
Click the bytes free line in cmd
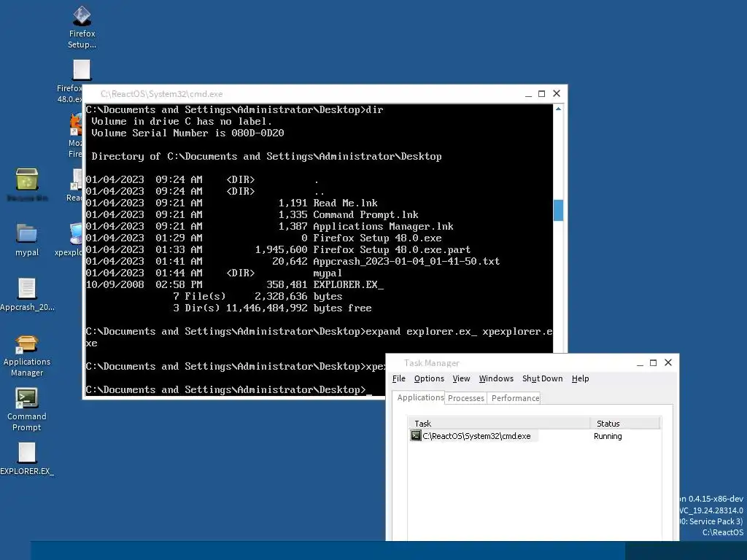[272, 308]
